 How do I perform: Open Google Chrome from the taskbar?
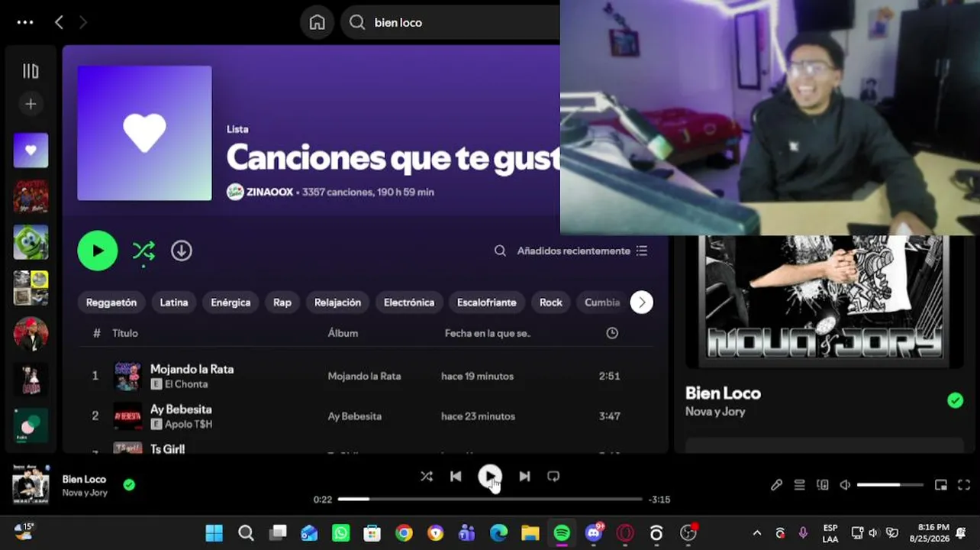tap(404, 533)
